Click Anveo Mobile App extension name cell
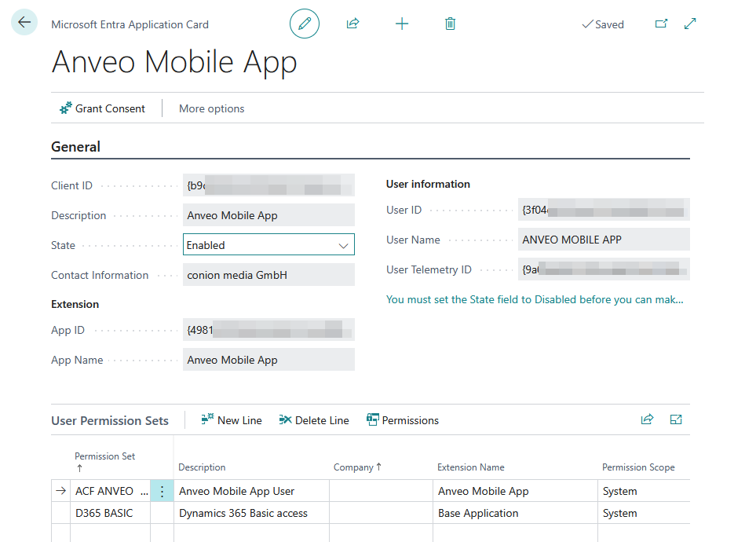This screenshot has width=756, height=542. 515,491
